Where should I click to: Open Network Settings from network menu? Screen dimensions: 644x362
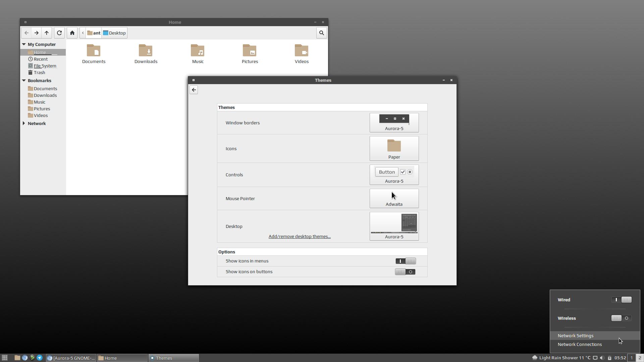point(595,336)
